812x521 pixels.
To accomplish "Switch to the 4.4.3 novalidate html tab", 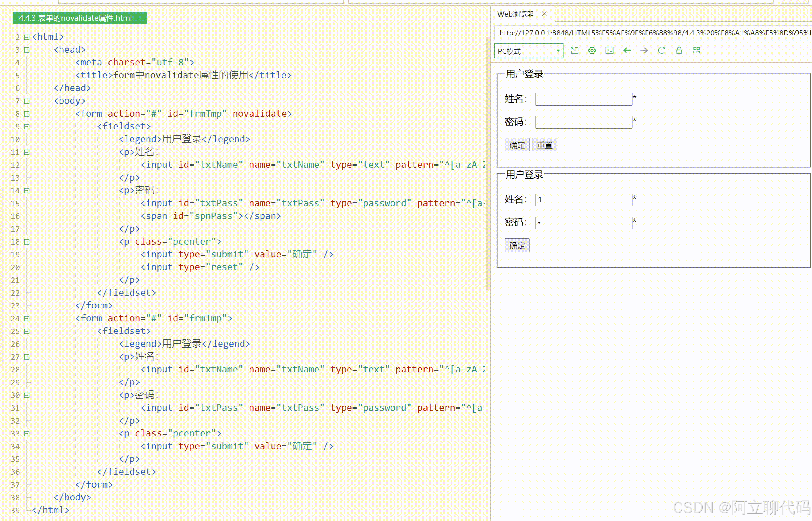I will click(x=79, y=18).
